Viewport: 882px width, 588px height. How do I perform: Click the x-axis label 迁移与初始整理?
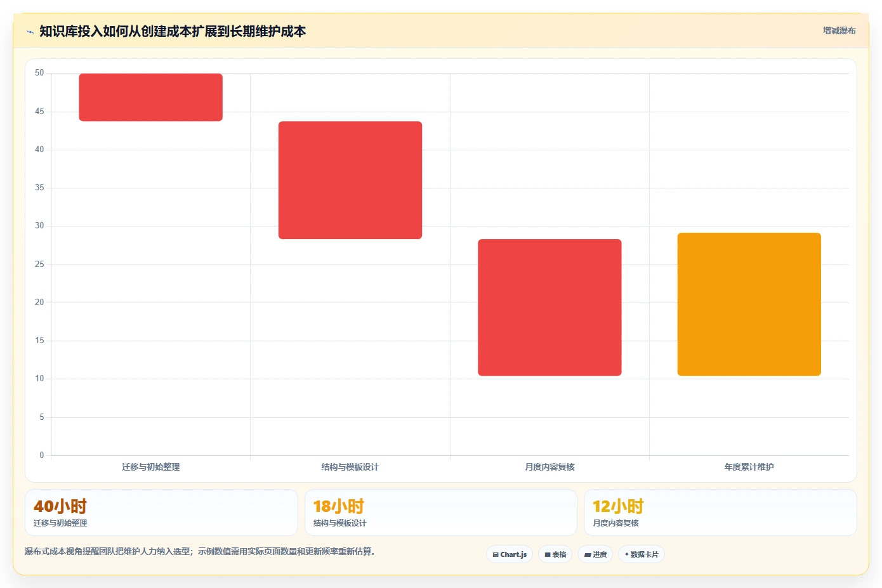coord(150,467)
